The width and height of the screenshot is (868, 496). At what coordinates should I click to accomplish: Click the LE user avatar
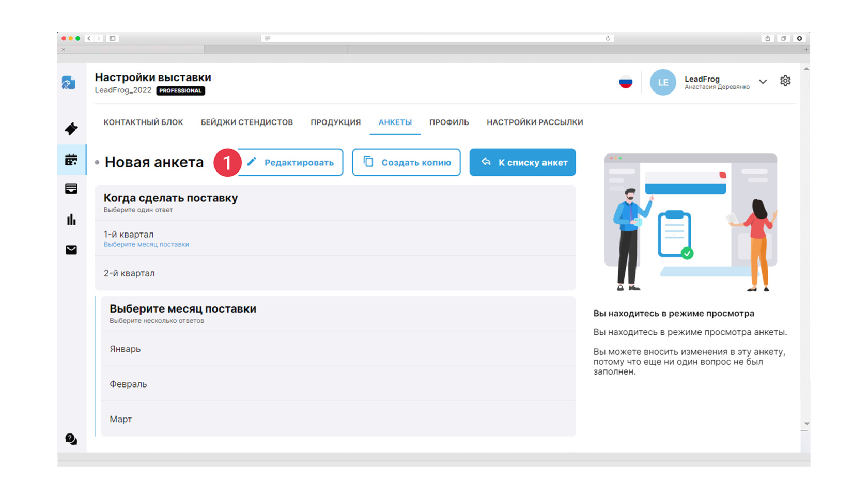click(x=663, y=82)
